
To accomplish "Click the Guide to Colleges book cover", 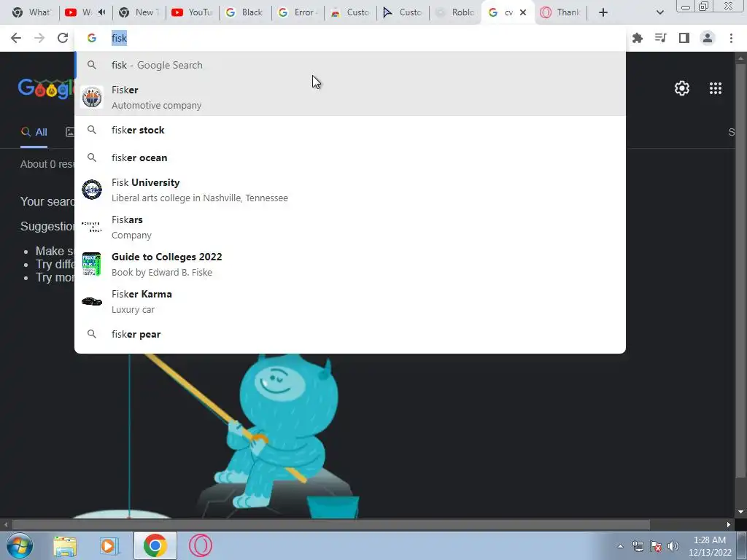I will (x=91, y=264).
